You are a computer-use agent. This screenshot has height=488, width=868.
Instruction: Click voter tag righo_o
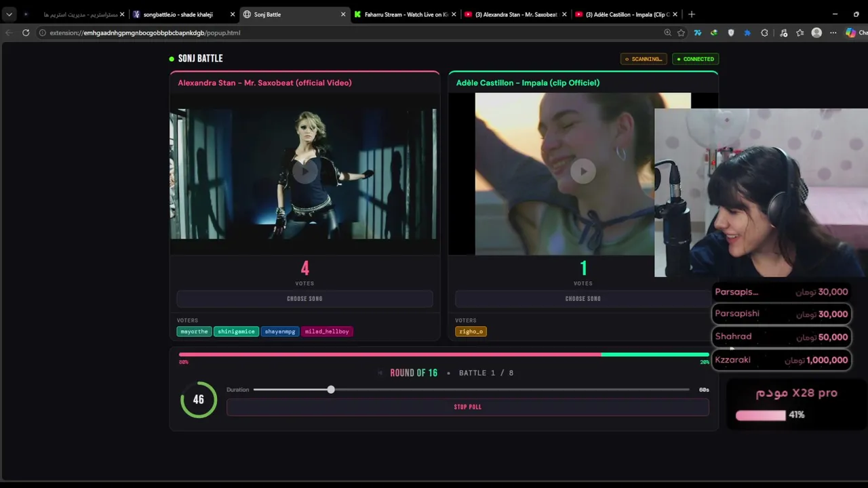pyautogui.click(x=471, y=331)
